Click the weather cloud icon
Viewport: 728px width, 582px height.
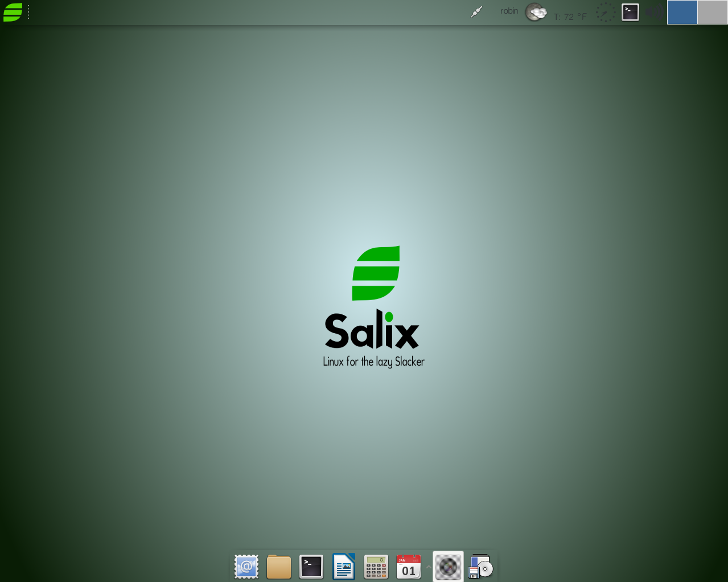(x=536, y=12)
